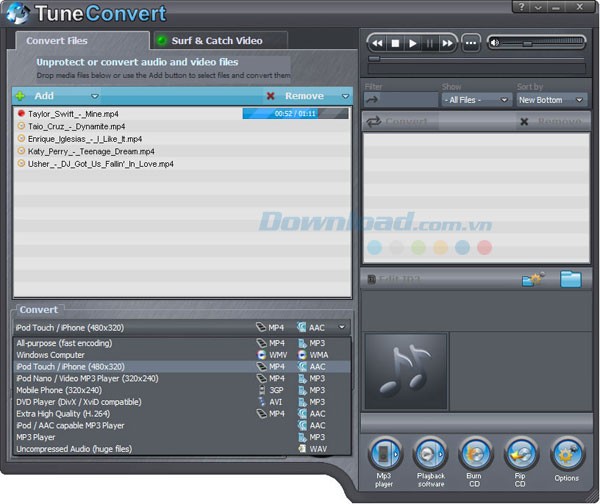The width and height of the screenshot is (600, 504).
Task: Click the red X Remove icon
Action: tap(271, 96)
